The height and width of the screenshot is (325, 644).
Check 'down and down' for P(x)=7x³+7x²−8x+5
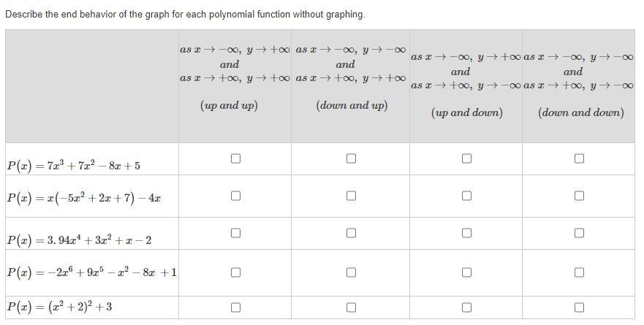[x=579, y=158]
